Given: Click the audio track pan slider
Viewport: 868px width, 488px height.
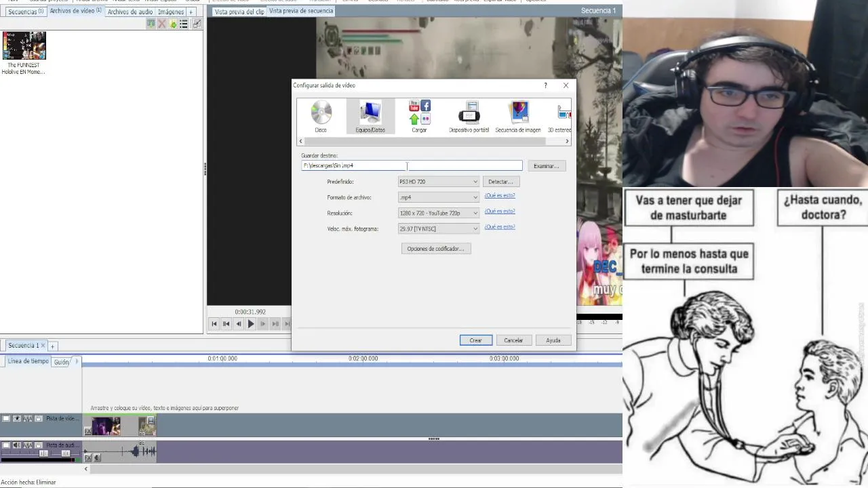Looking at the screenshot, I should pyautogui.click(x=65, y=453).
